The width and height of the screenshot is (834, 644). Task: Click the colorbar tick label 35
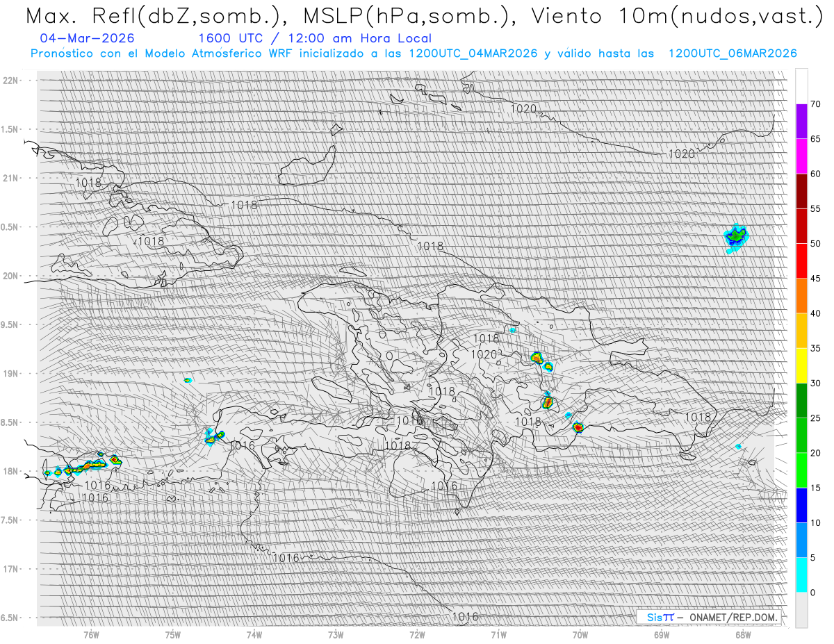pos(815,348)
